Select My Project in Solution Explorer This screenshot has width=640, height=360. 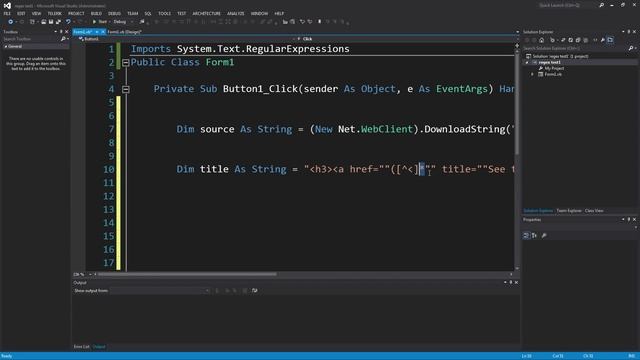coord(554,69)
